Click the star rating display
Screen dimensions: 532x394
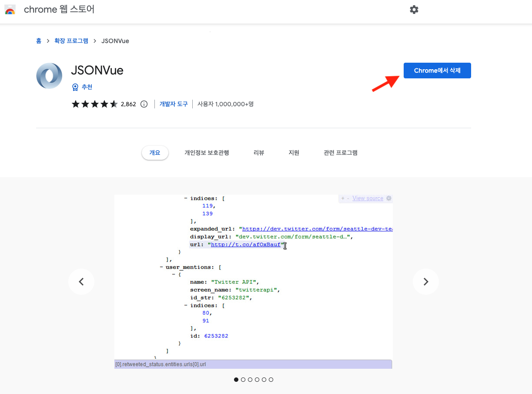(94, 104)
